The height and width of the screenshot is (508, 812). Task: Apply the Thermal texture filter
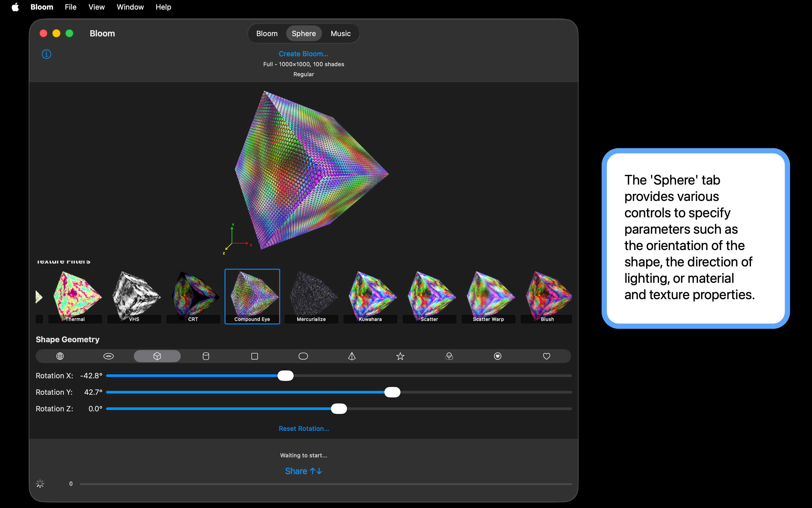[x=75, y=297]
